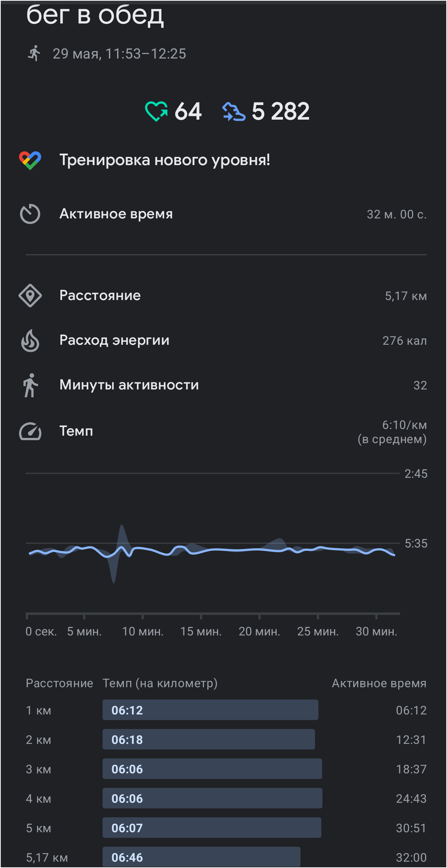Tap the blue Steps shoe icon

click(234, 112)
